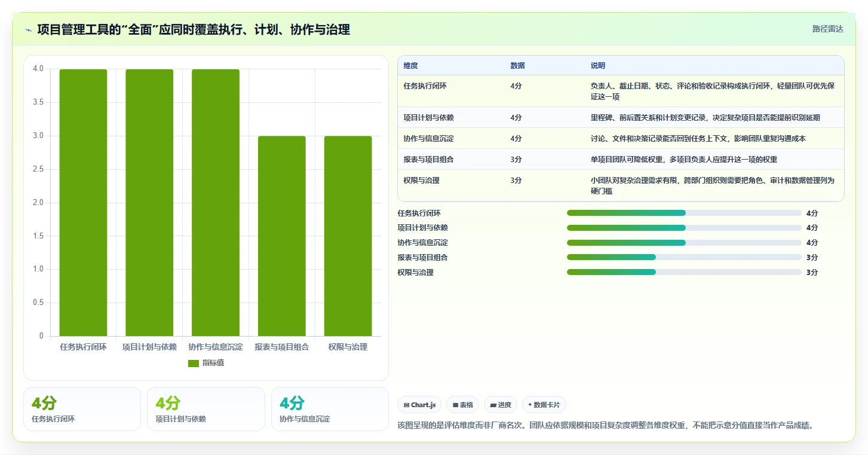The image size is (868, 455).
Task: Click the 任务执行闭环 progress bar
Action: tap(684, 213)
